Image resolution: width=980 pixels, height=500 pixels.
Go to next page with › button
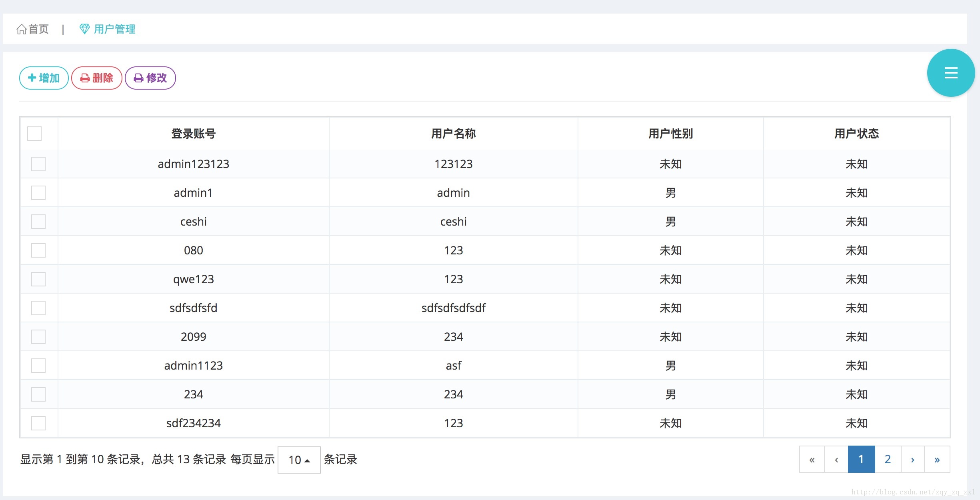[913, 459]
